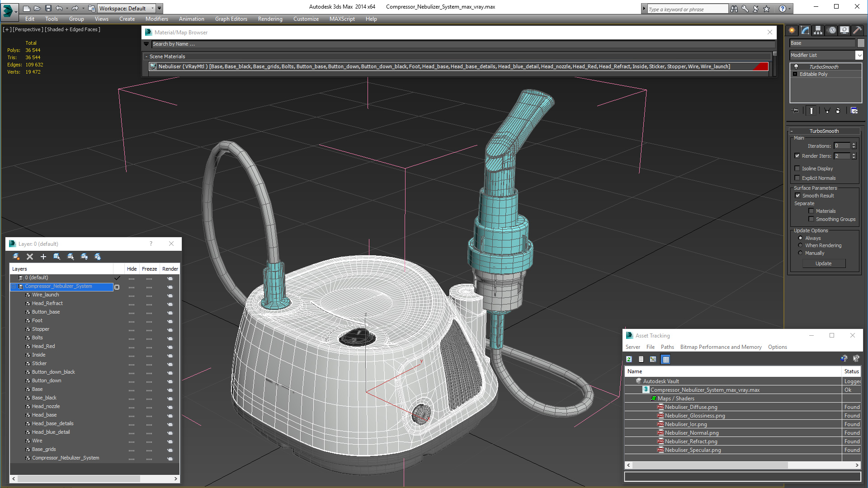Enable Separate by Materials checkbox
Viewport: 868px width, 488px height.
[811, 211]
